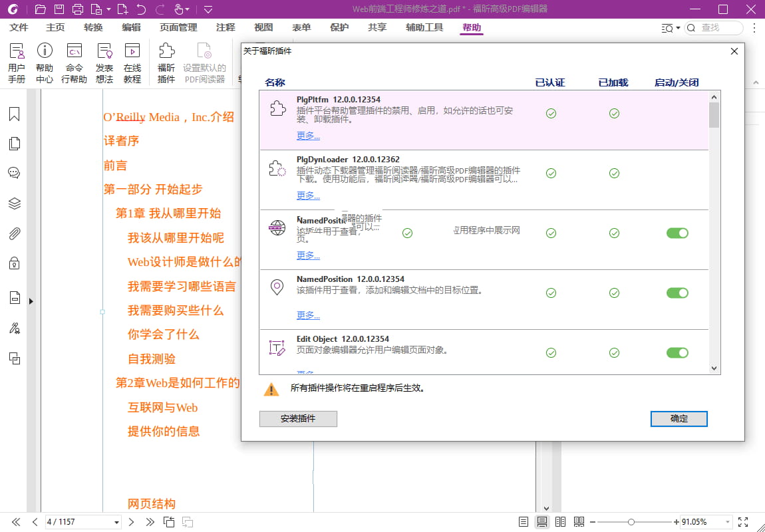
Task: Expand the left navigation panel arrow
Action: [31, 301]
